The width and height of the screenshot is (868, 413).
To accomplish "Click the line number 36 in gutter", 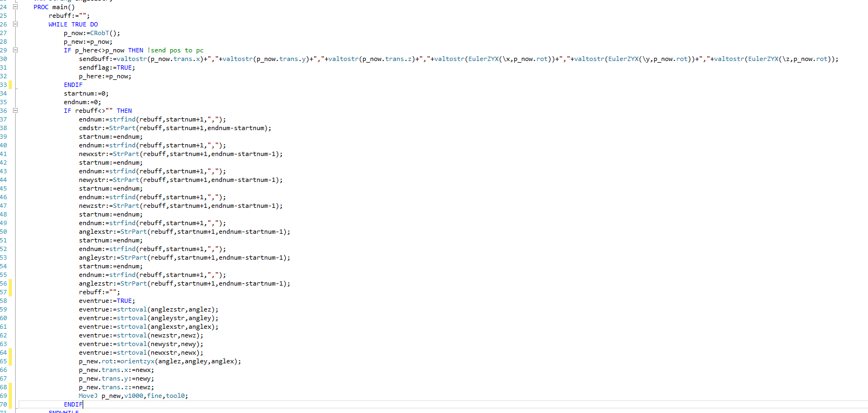I will pos(3,111).
